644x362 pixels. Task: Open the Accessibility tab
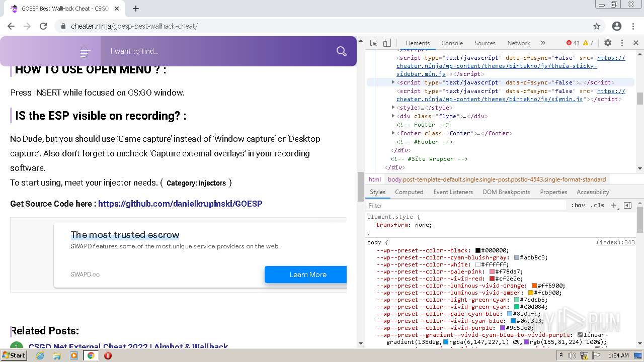(593, 192)
